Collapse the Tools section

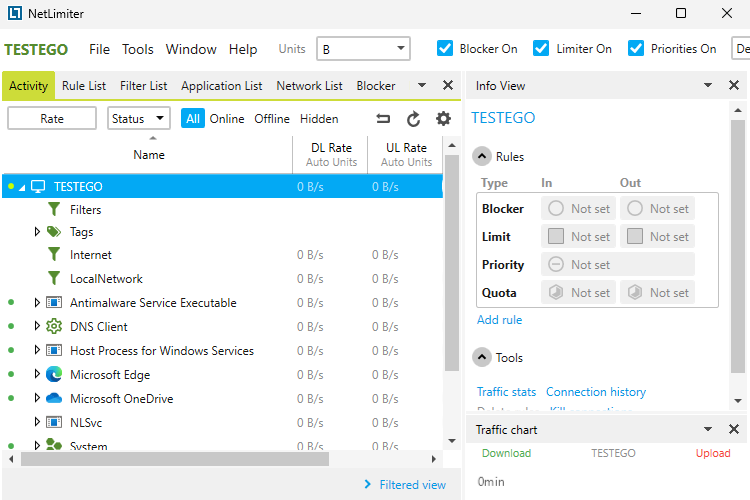click(x=482, y=357)
